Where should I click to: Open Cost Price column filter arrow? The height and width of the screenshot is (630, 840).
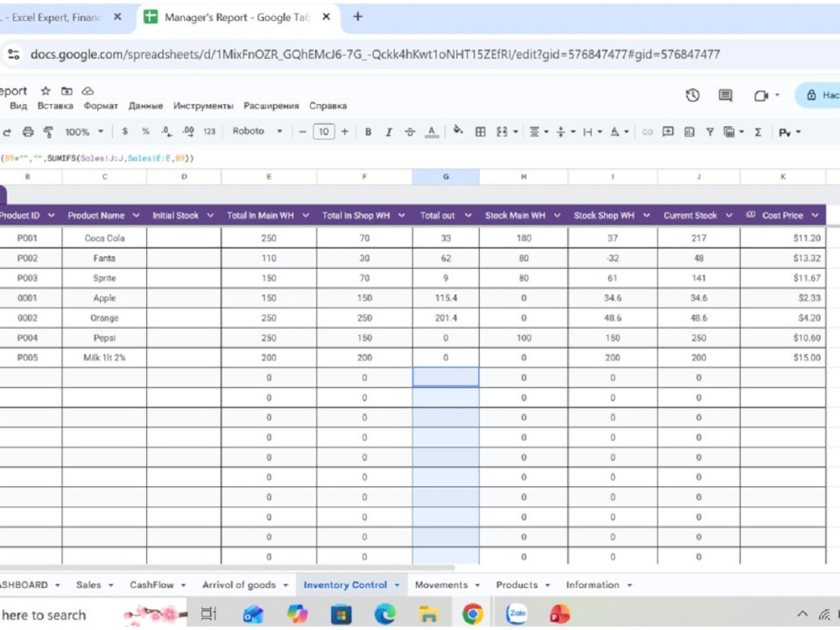[815, 215]
